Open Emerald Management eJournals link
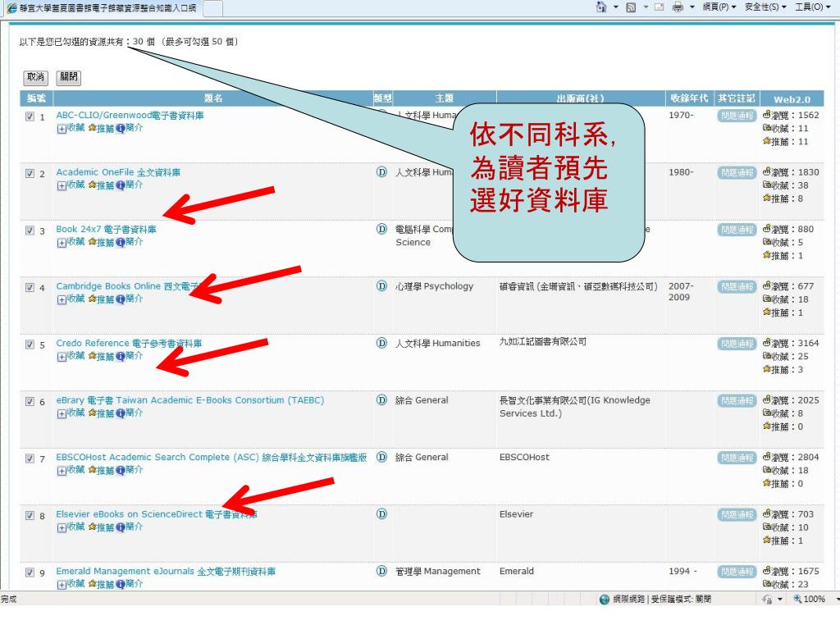The height and width of the screenshot is (630, 840). click(166, 571)
